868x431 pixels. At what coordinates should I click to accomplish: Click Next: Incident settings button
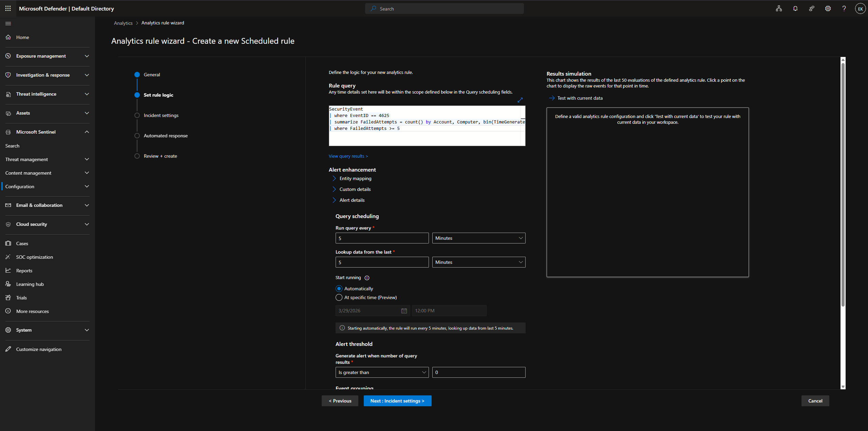[x=397, y=401]
